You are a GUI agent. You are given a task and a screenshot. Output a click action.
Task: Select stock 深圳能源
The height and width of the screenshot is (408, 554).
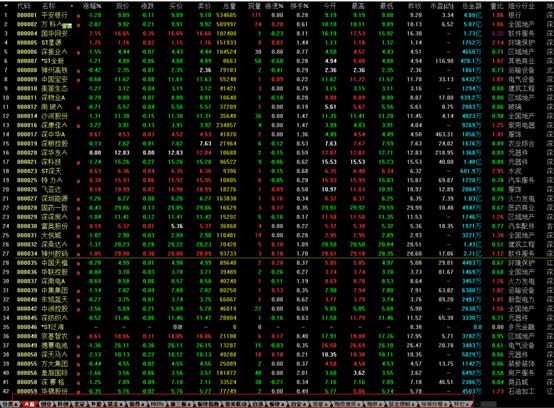tap(54, 199)
